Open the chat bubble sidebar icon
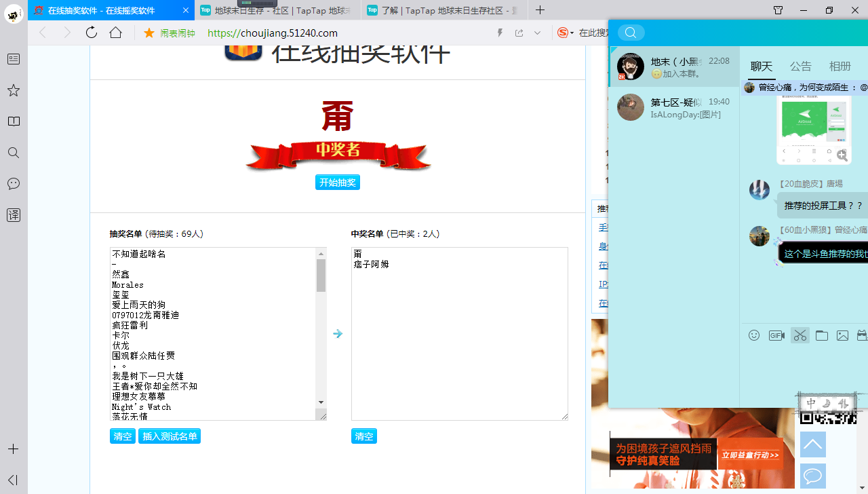 (x=14, y=184)
